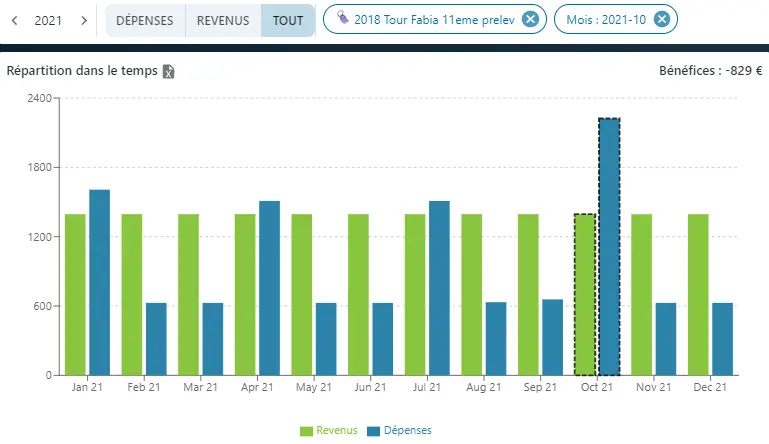The height and width of the screenshot is (444, 769).
Task: Go to next year with right chevron
Action: pos(84,20)
